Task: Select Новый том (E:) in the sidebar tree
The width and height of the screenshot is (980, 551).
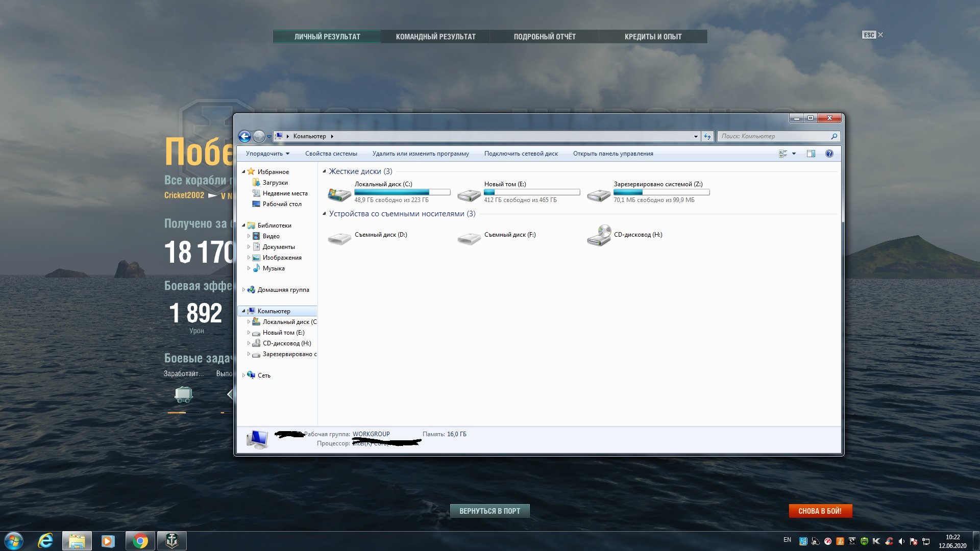Action: click(x=283, y=333)
